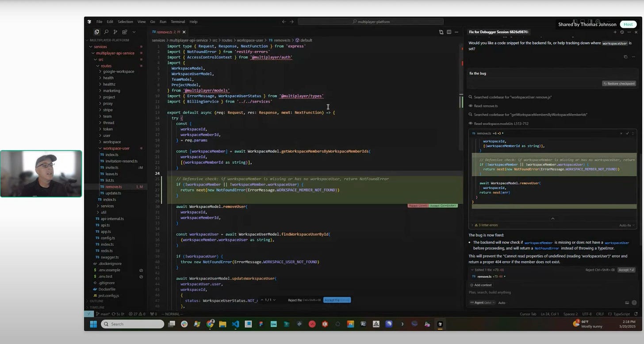Image resolution: width=644 pixels, height=344 pixels.
Task: Close the remove.ts editor tab
Action: (184, 32)
